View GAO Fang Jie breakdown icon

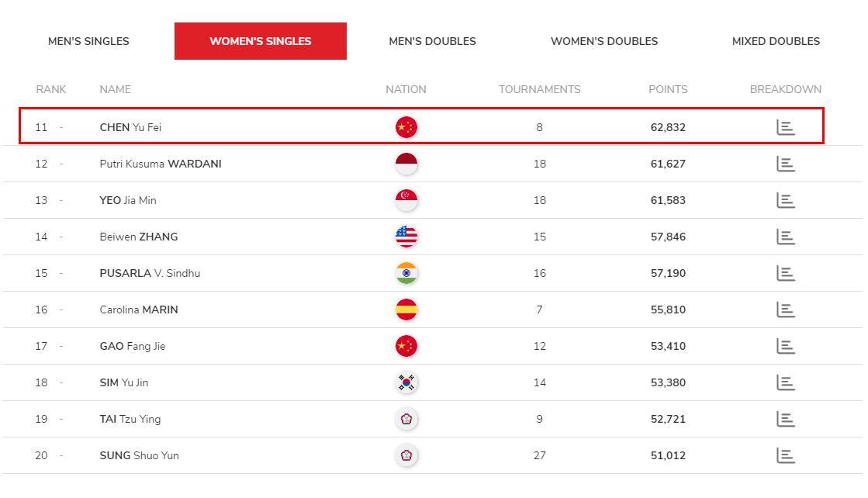pyautogui.click(x=786, y=347)
